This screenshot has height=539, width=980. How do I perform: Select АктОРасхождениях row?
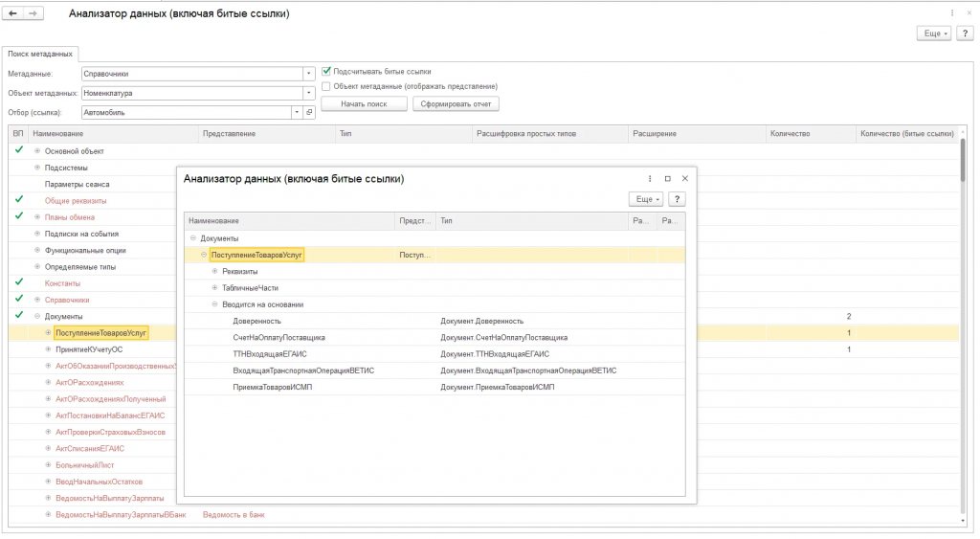tap(89, 383)
